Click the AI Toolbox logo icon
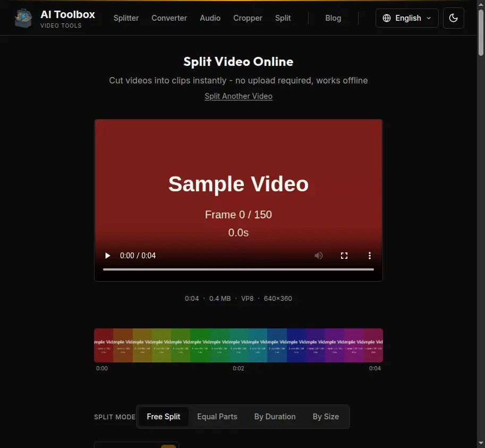 [x=23, y=18]
